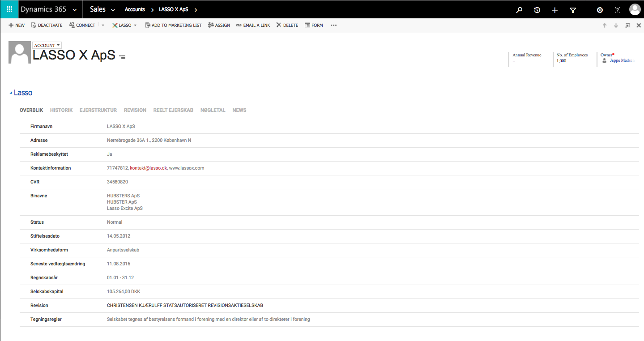Click Stiftelsesdato value 14.05.2012
The width and height of the screenshot is (644, 341).
[x=119, y=236]
